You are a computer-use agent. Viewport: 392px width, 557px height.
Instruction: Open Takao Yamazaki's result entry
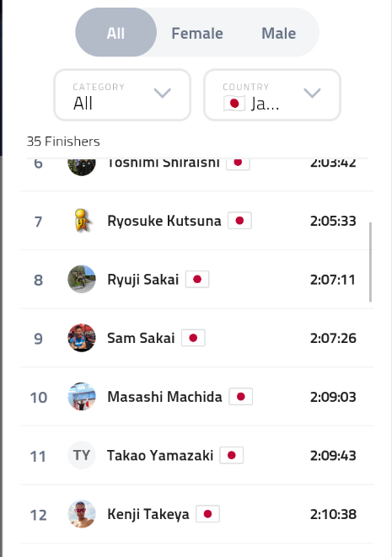(197, 455)
